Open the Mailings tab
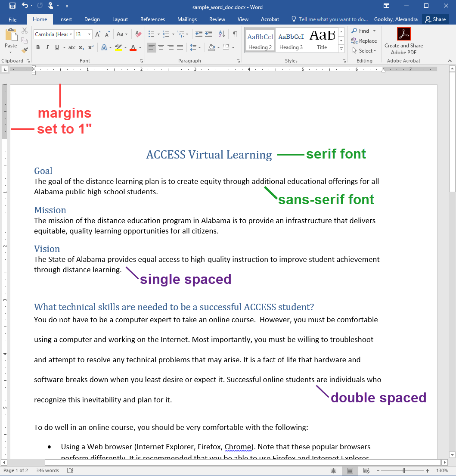The height and width of the screenshot is (476, 456). [187, 19]
